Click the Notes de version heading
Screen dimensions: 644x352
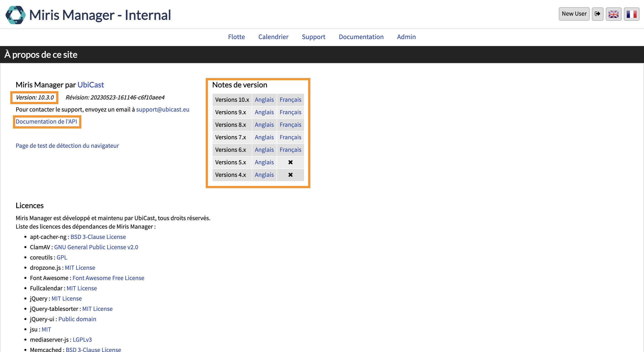(x=239, y=85)
